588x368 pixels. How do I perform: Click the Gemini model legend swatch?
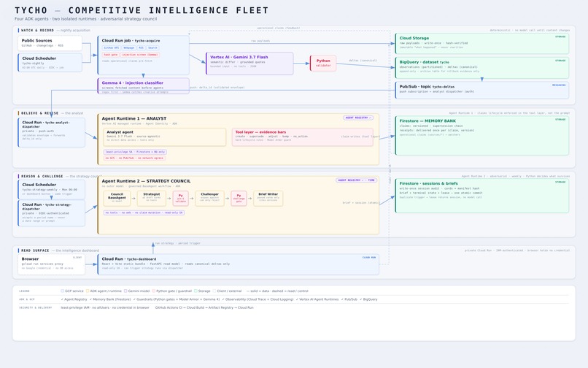tap(125, 291)
